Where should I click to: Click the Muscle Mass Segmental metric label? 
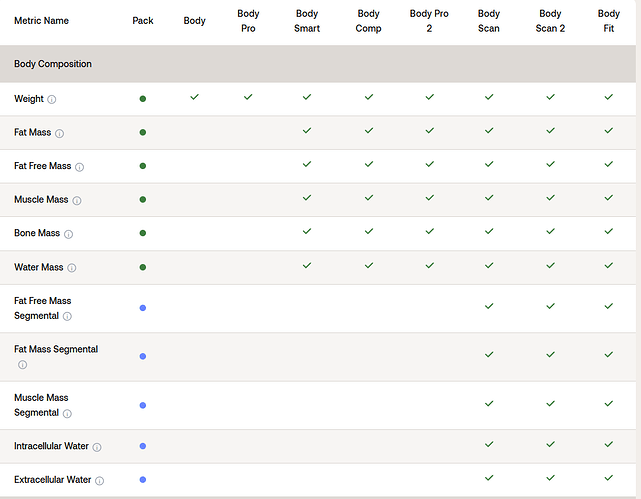coord(41,405)
